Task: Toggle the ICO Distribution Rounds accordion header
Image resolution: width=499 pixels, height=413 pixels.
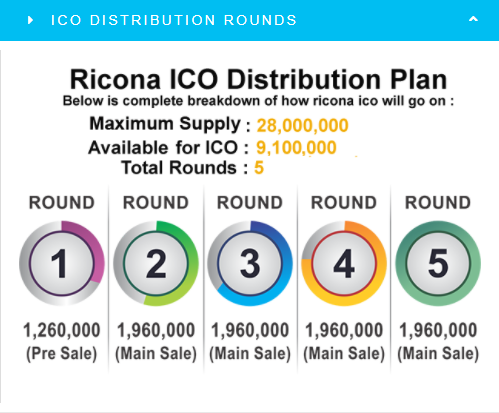Action: [249, 20]
